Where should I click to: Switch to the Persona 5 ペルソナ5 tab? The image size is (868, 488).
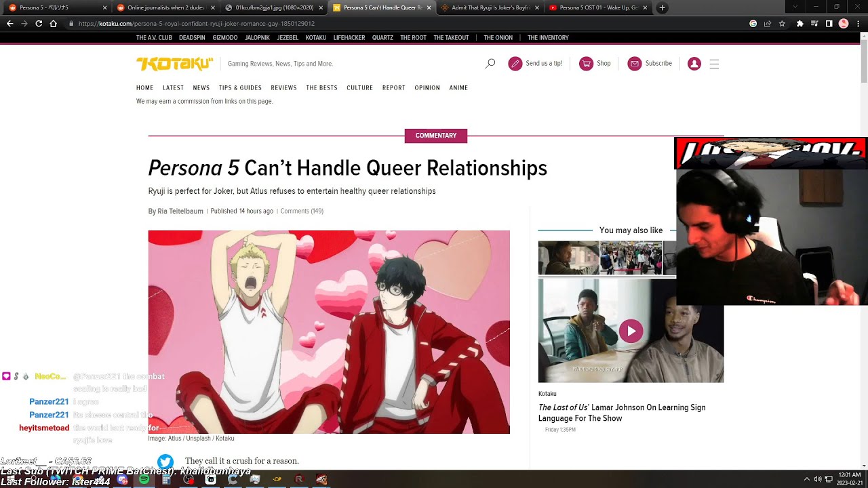point(57,8)
